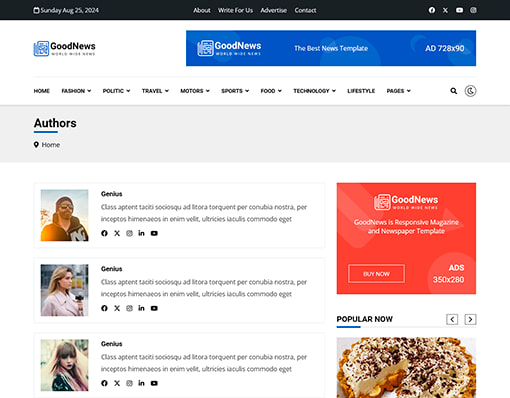Expand the Pages menu dropdown
This screenshot has height=398, width=510.
pyautogui.click(x=399, y=91)
